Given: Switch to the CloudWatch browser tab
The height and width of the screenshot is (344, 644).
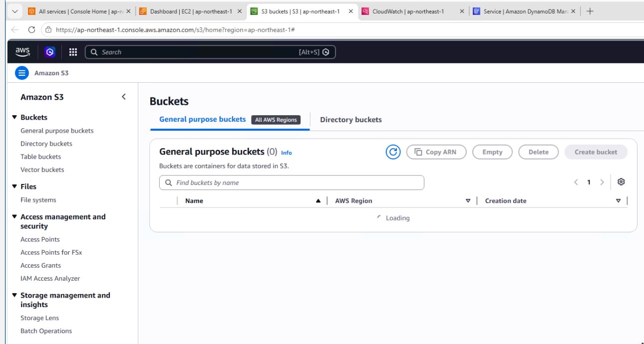Looking at the screenshot, I should pos(413,11).
